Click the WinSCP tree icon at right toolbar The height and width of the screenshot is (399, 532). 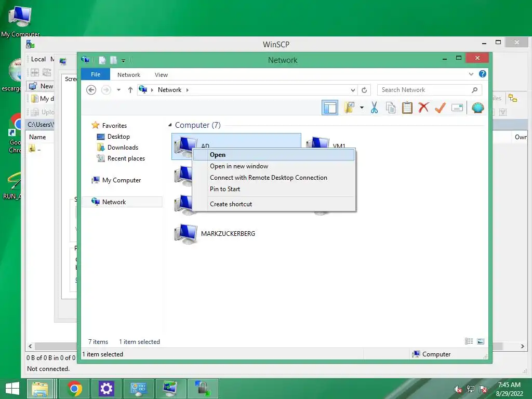tap(512, 98)
